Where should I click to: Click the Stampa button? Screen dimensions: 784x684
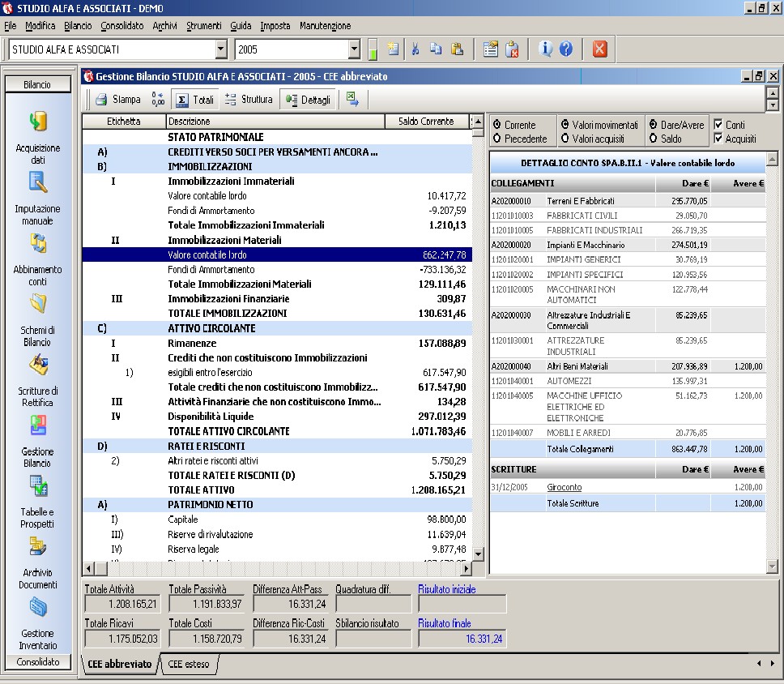click(x=118, y=100)
